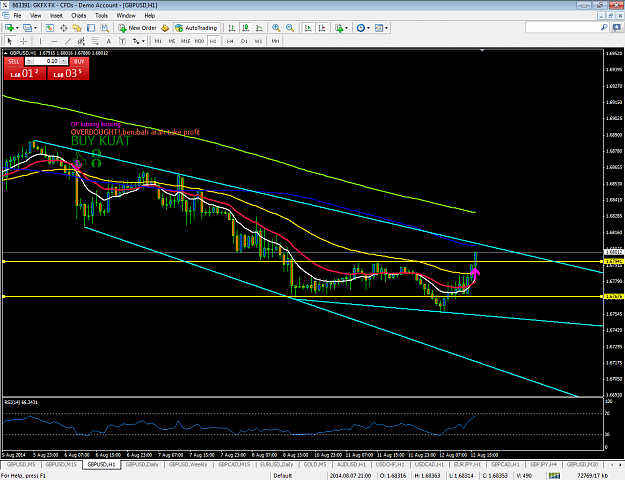625x480 pixels.
Task: Increase one-click trade volume arrow
Action: click(x=63, y=61)
